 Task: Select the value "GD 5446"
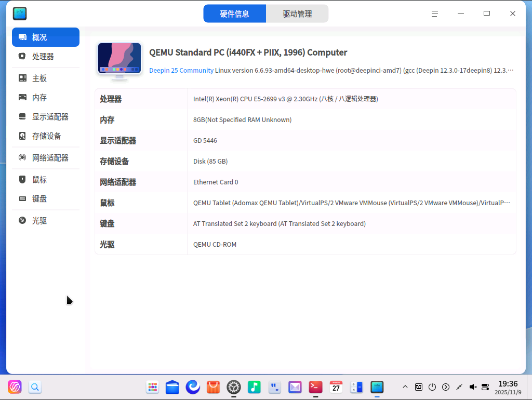pyautogui.click(x=205, y=140)
